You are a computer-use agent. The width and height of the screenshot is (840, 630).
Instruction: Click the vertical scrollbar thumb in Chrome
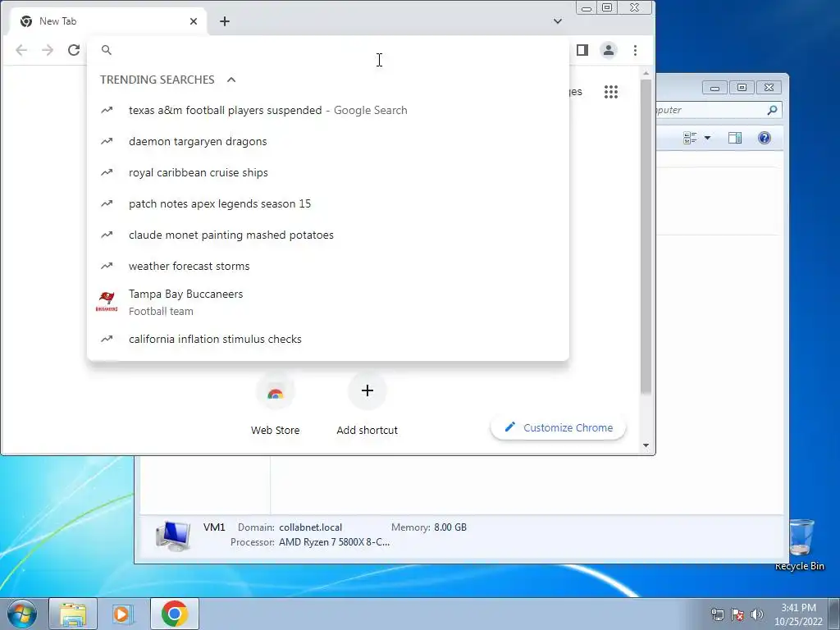[646, 237]
